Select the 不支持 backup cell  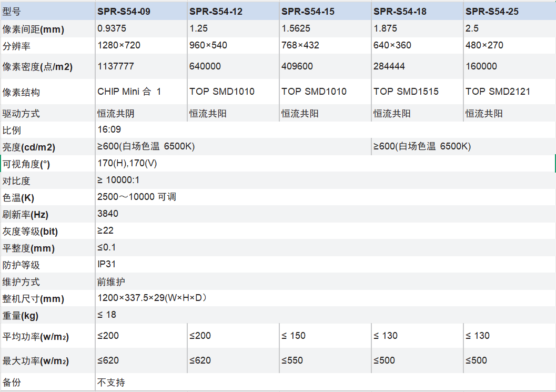tap(325, 382)
